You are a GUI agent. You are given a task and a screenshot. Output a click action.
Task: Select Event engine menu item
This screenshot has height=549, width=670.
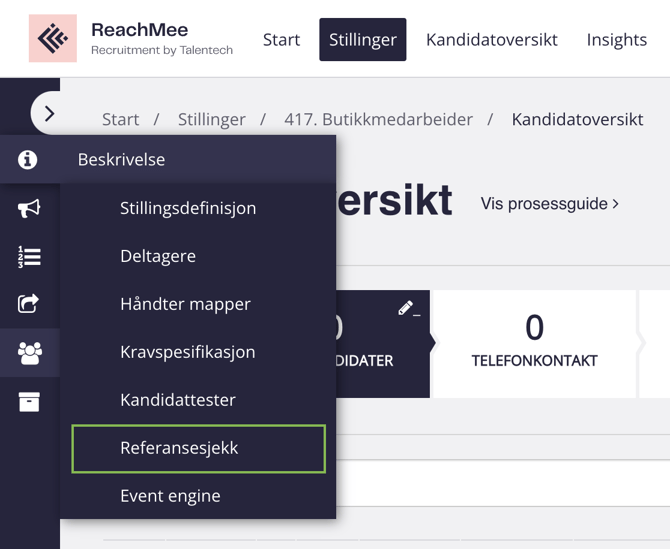(x=170, y=496)
